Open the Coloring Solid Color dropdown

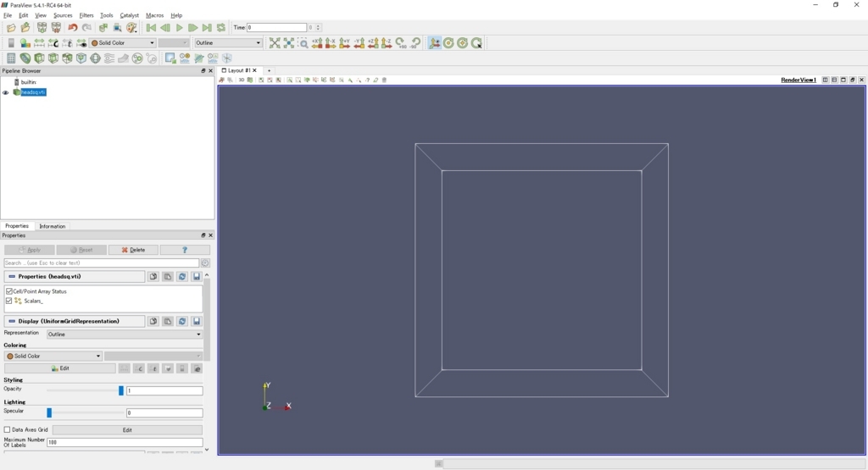point(53,356)
